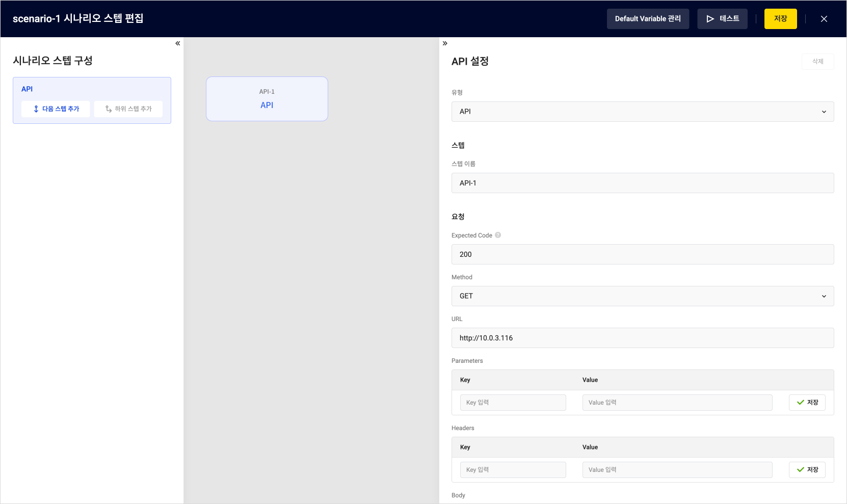Screen dimensions: 847x504
Task: Click the Body label
Action: (458, 495)
